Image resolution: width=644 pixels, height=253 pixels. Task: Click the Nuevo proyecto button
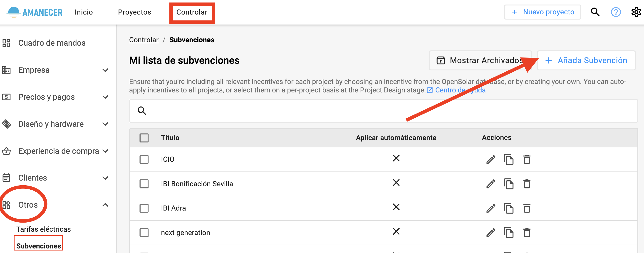click(x=542, y=12)
